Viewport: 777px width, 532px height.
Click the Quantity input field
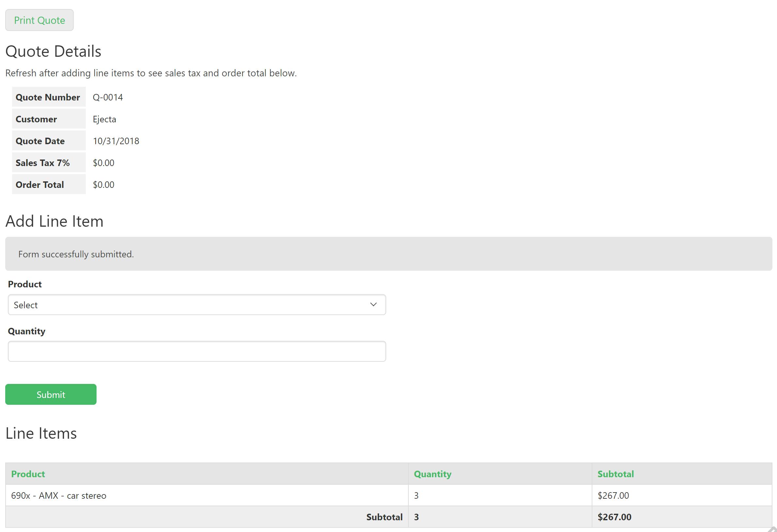pos(197,351)
